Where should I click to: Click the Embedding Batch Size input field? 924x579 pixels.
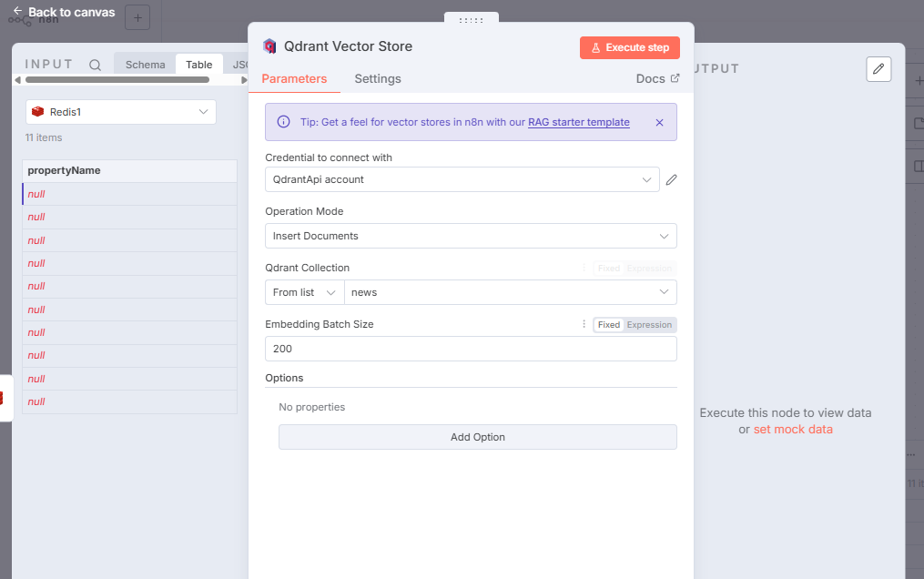[471, 349]
